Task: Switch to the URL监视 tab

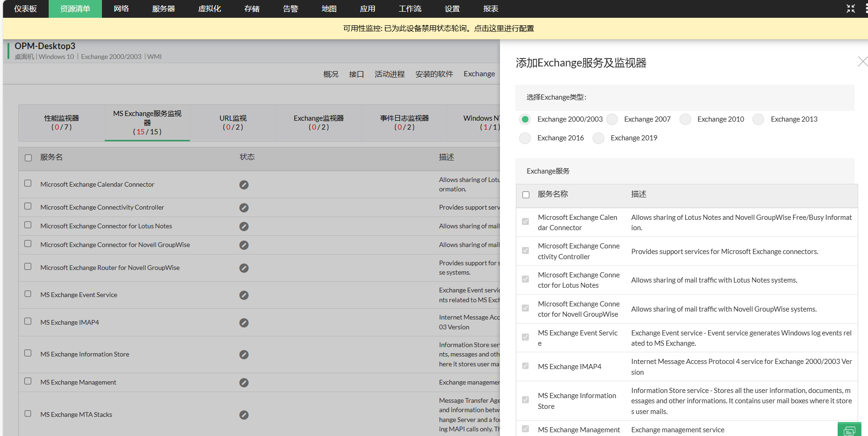Action: tap(233, 123)
